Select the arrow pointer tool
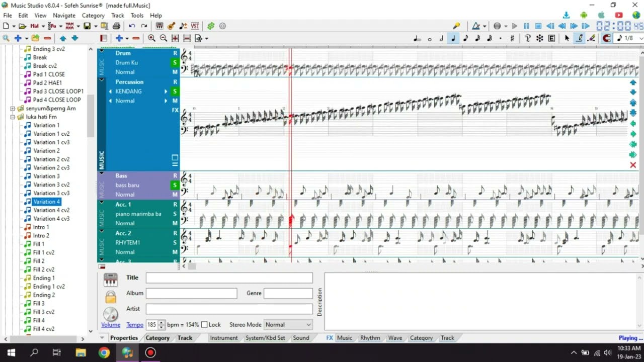The width and height of the screenshot is (644, 362). [x=567, y=38]
